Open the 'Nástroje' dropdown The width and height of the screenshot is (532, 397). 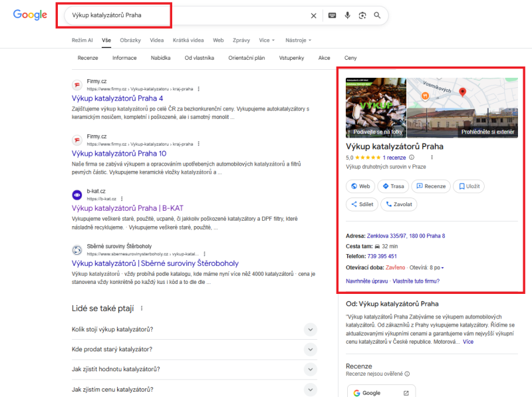[x=298, y=40]
